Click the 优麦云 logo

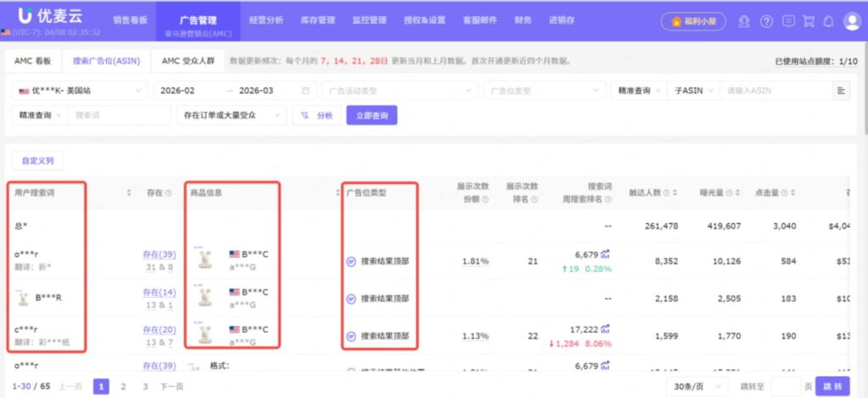[x=50, y=15]
